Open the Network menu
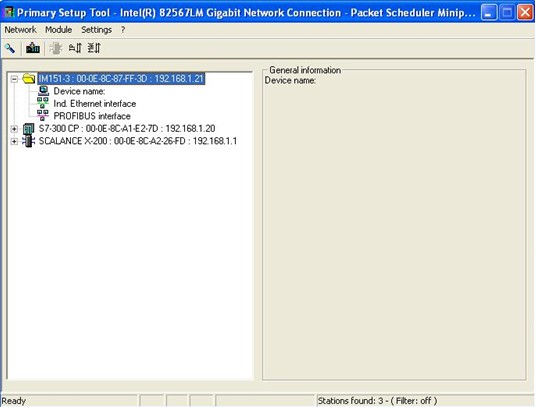This screenshot has width=536, height=407. pos(21,30)
